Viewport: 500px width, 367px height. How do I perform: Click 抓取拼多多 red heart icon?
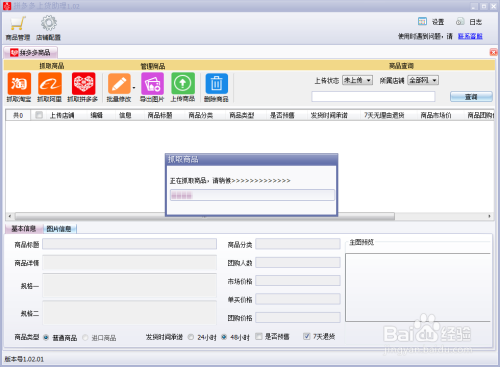83,83
